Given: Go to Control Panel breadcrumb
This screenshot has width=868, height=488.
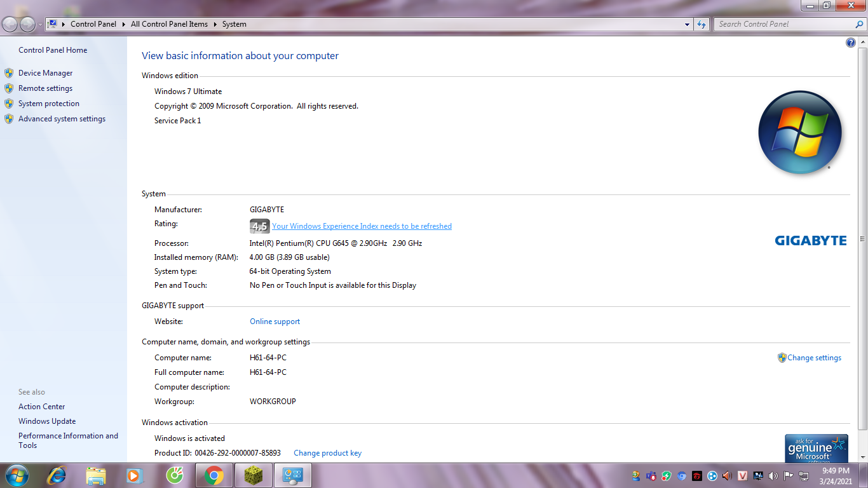Looking at the screenshot, I should pyautogui.click(x=93, y=24).
